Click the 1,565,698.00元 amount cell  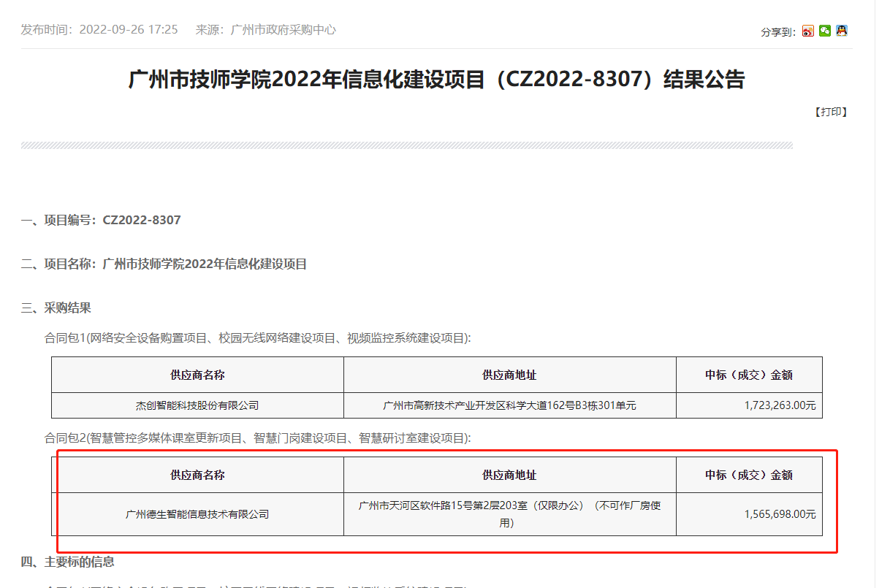click(780, 514)
